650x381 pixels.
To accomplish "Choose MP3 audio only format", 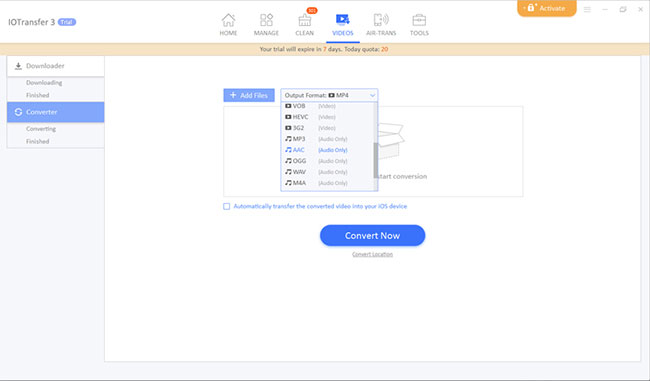I will (327, 139).
